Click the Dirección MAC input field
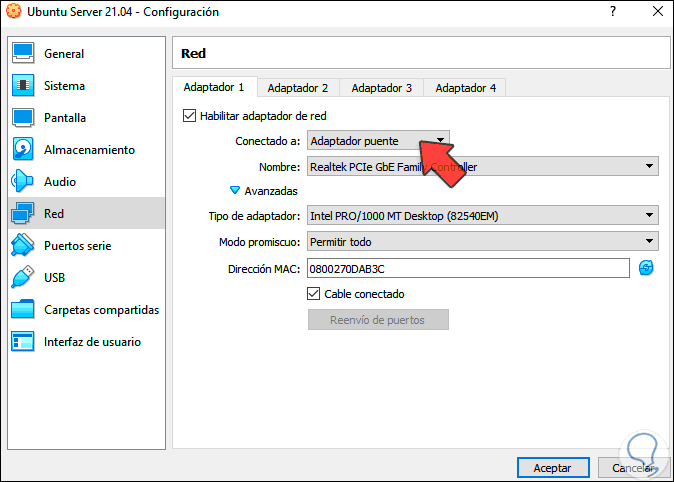The height and width of the screenshot is (482, 674). pos(468,268)
